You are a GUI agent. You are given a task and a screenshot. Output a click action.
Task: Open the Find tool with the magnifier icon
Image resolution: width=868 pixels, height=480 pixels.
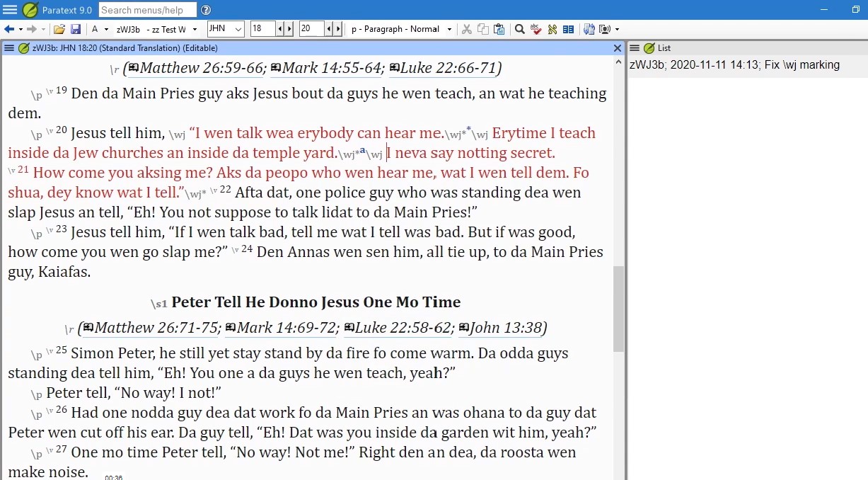pyautogui.click(x=519, y=29)
